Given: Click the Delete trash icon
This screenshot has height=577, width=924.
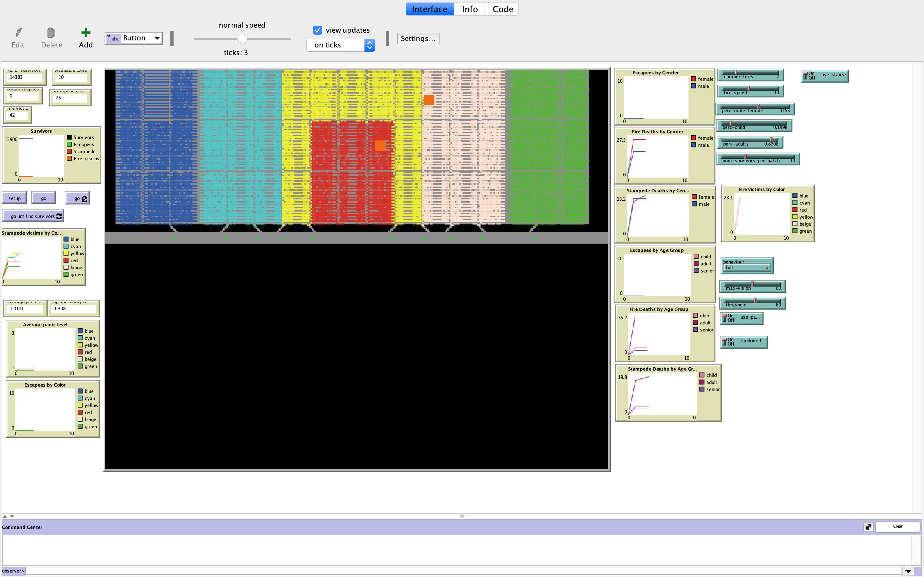Looking at the screenshot, I should 51,33.
